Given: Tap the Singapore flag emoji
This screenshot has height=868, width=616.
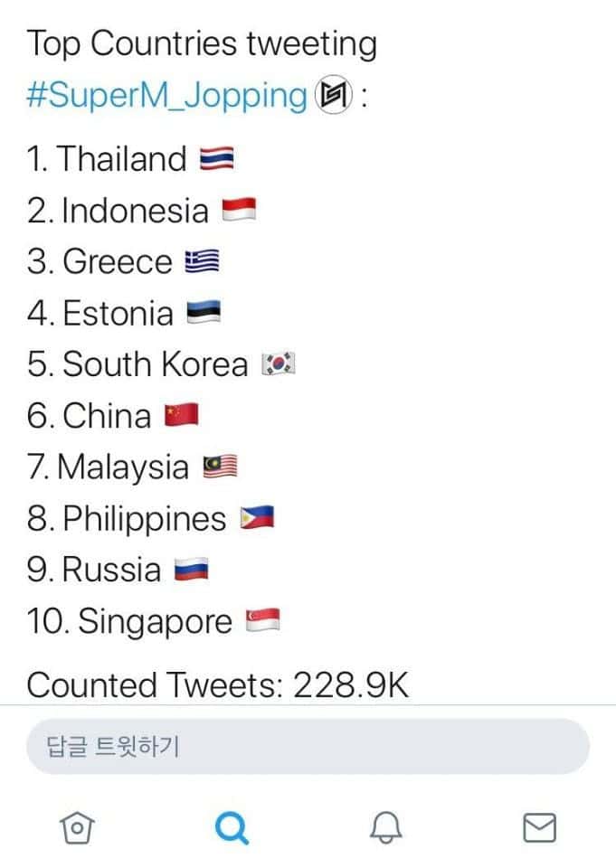Looking at the screenshot, I should point(262,622).
